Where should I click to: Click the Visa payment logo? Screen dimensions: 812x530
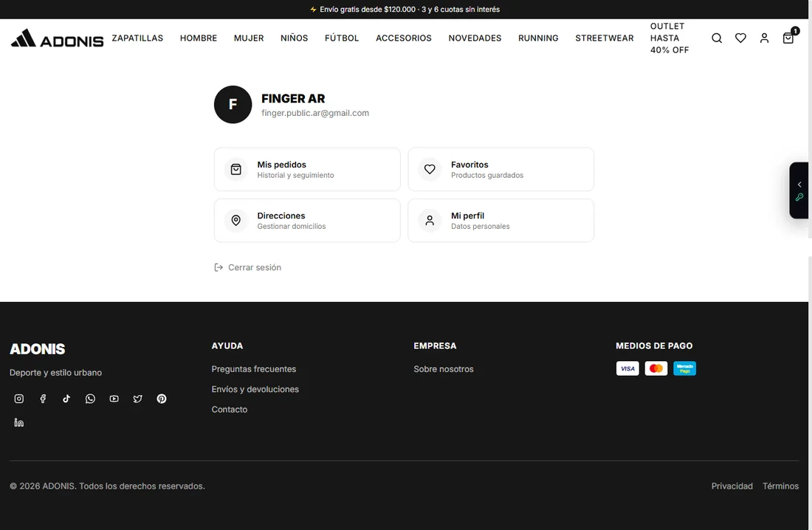[627, 368]
